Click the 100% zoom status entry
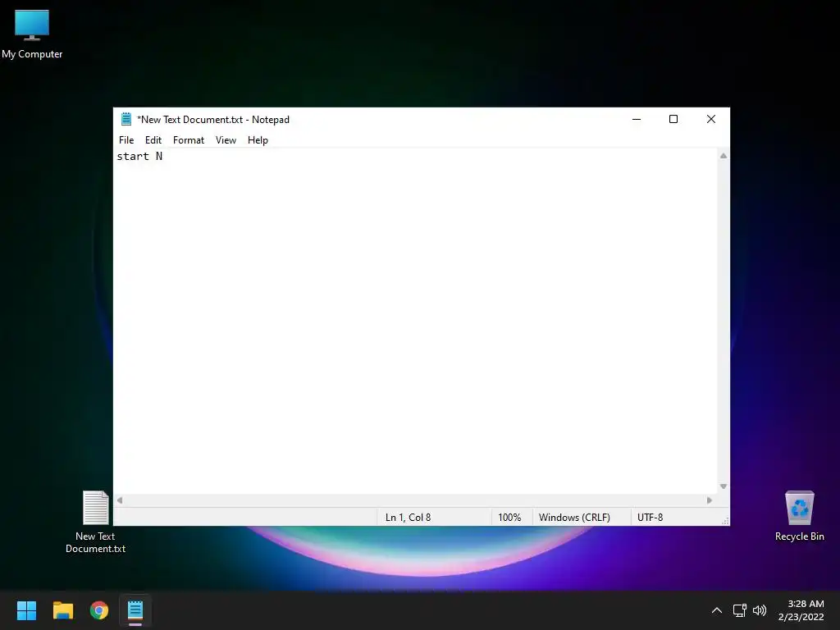The width and height of the screenshot is (840, 630). point(509,518)
